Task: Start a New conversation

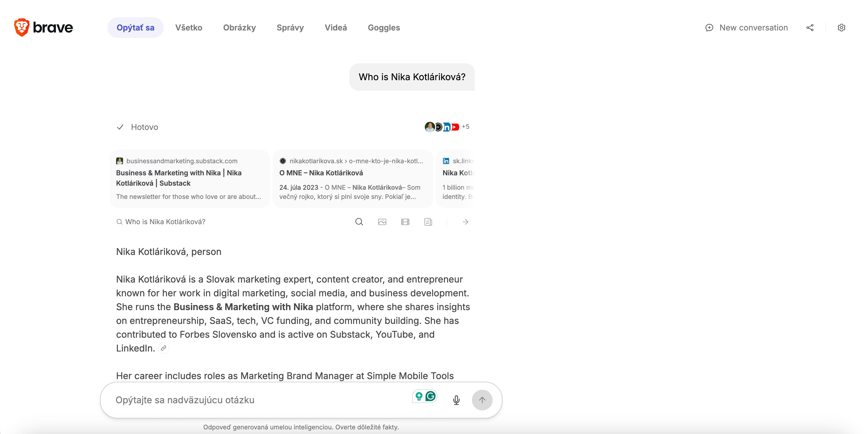Action: coord(747,28)
